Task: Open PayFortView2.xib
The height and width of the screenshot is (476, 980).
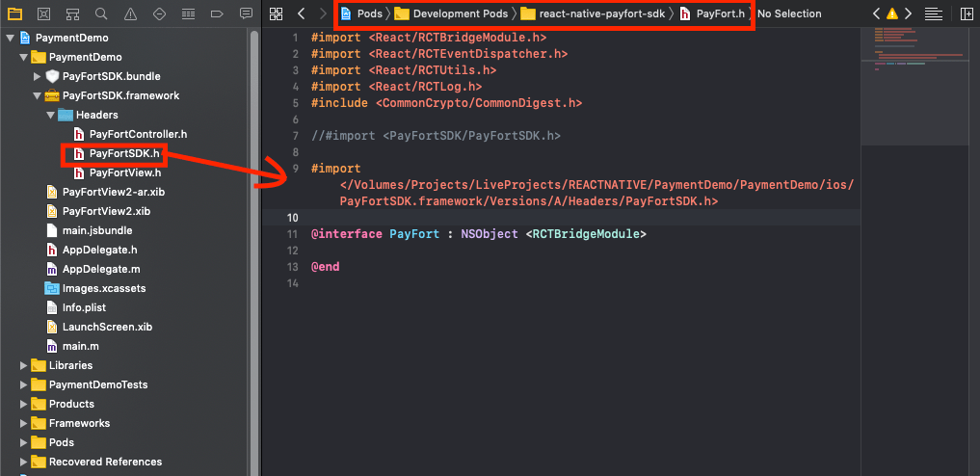Action: [106, 211]
